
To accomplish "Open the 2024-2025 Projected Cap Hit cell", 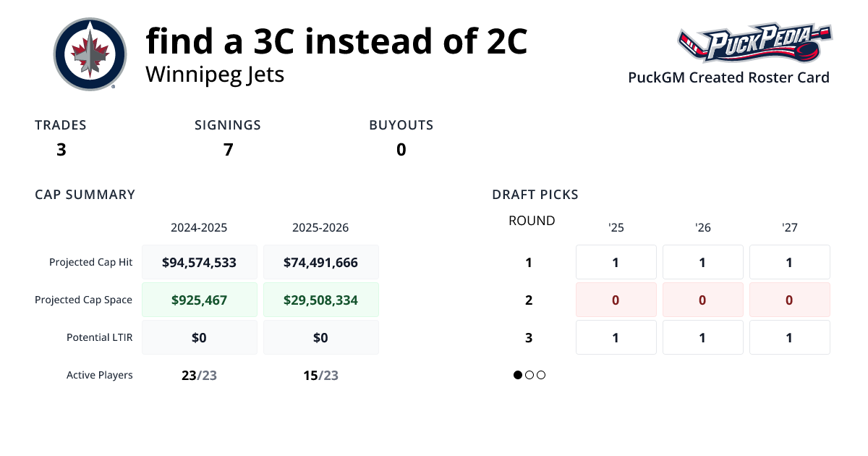I will tap(200, 262).
